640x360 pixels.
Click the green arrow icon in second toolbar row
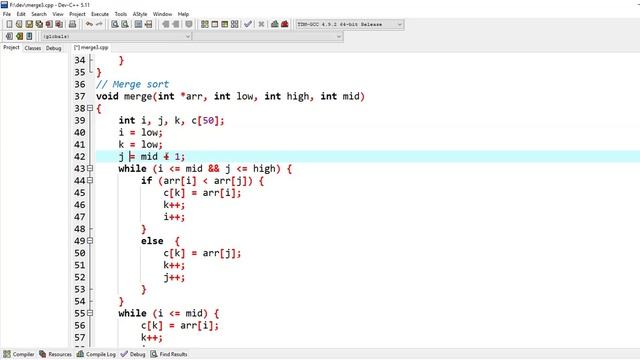click(19, 36)
